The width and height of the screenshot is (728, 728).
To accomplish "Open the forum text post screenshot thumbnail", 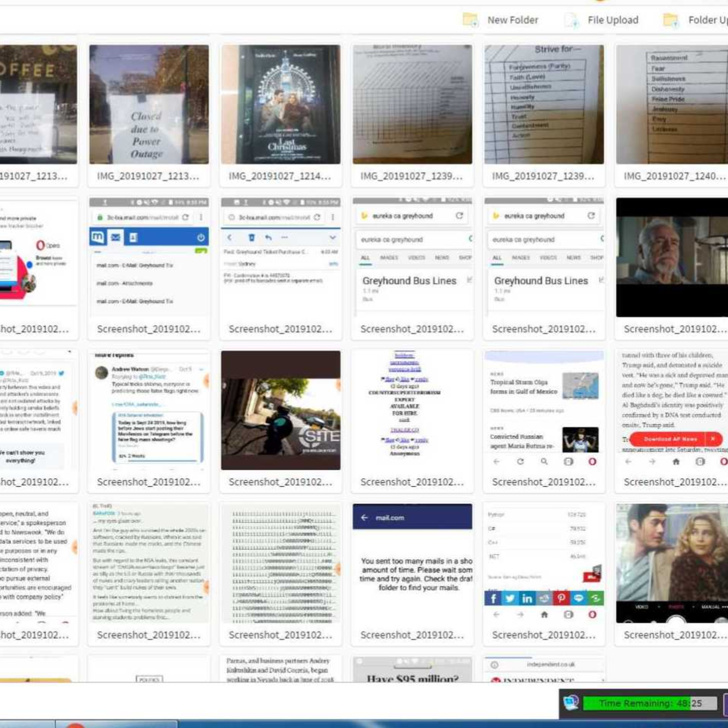I will [x=149, y=563].
